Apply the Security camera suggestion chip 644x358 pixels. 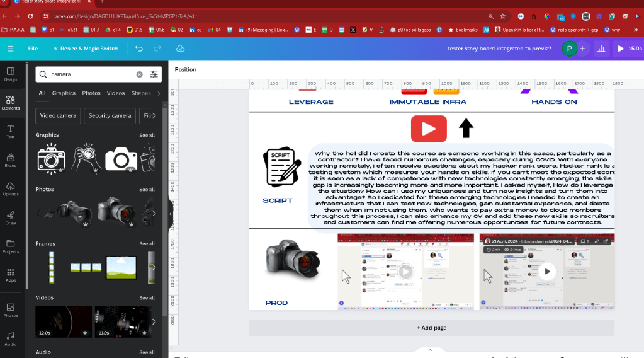pos(110,116)
